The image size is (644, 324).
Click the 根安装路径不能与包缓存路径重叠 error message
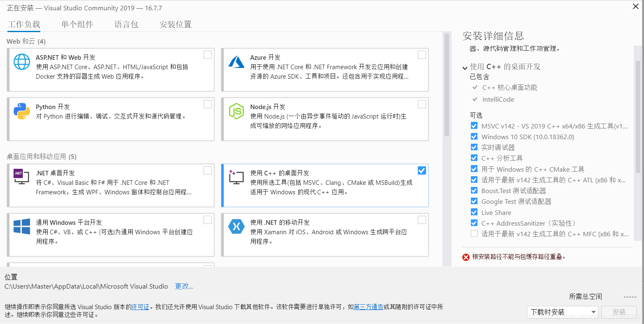coord(519,257)
